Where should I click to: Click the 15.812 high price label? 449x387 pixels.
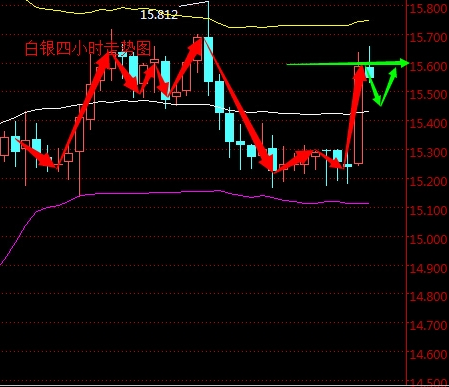[159, 15]
